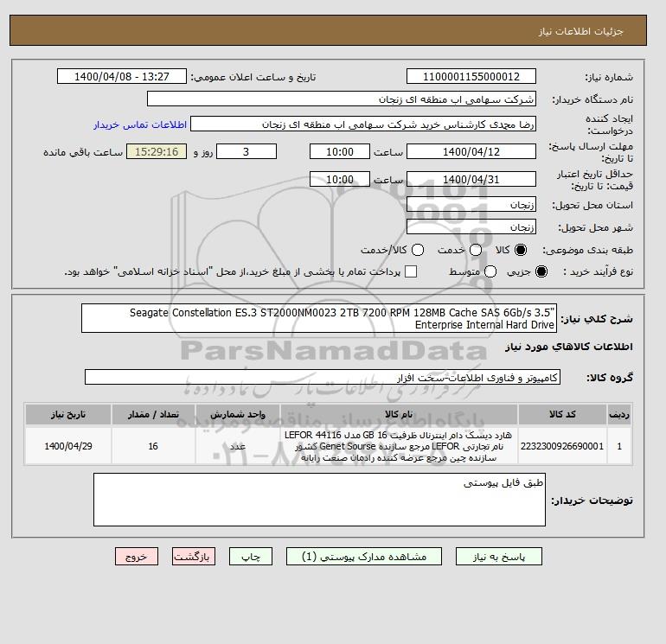The image size is (666, 644).
Task: Click the need date cell 1400/04/29
Action: click(68, 446)
